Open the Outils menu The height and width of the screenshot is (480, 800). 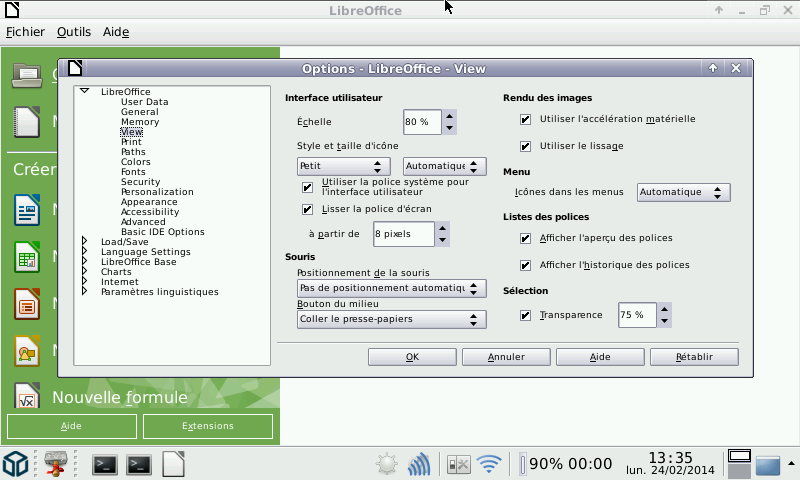tap(74, 32)
